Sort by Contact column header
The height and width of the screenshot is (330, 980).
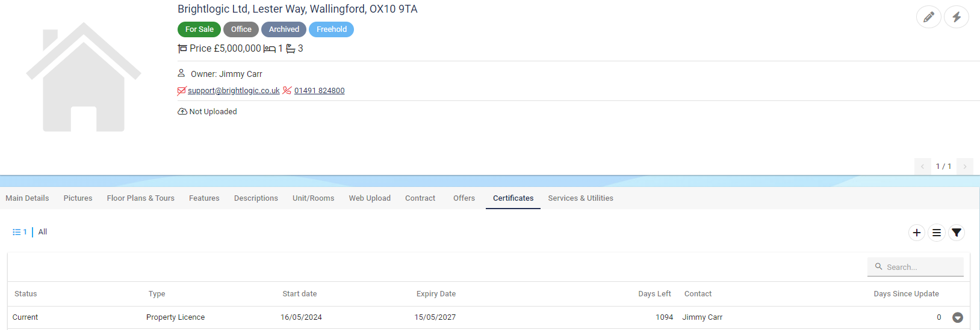point(698,294)
